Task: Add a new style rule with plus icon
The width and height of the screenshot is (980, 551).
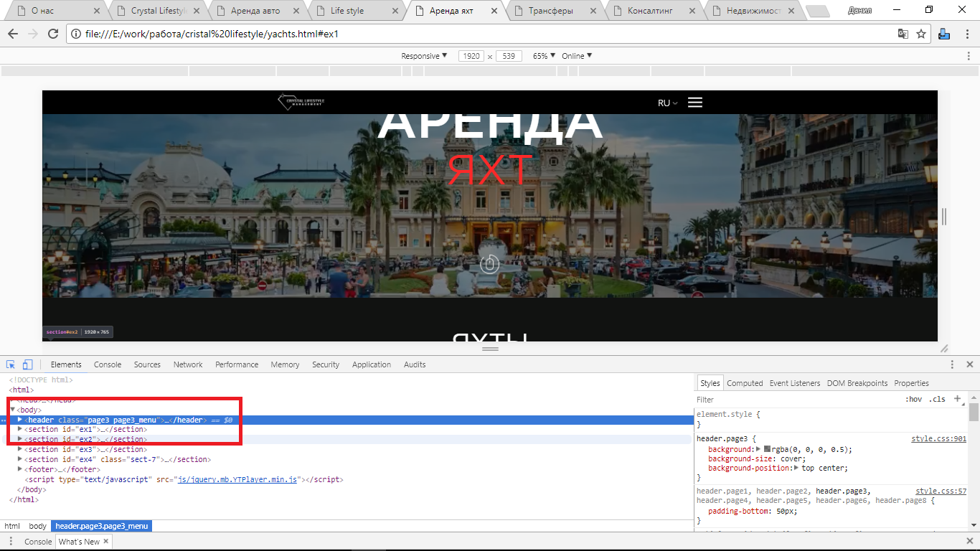Action: click(x=957, y=399)
